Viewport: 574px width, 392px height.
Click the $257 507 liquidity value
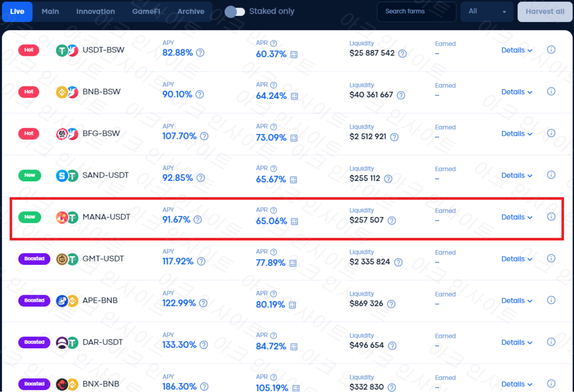367,220
